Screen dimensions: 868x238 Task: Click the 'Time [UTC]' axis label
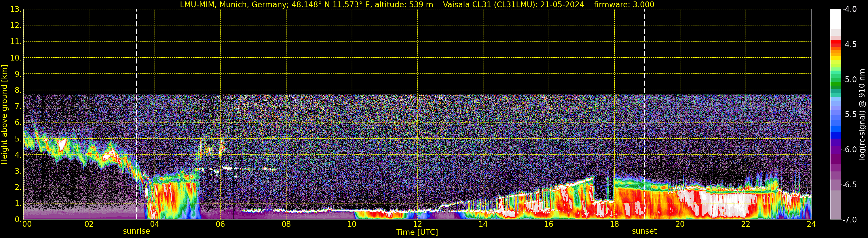pyautogui.click(x=417, y=232)
